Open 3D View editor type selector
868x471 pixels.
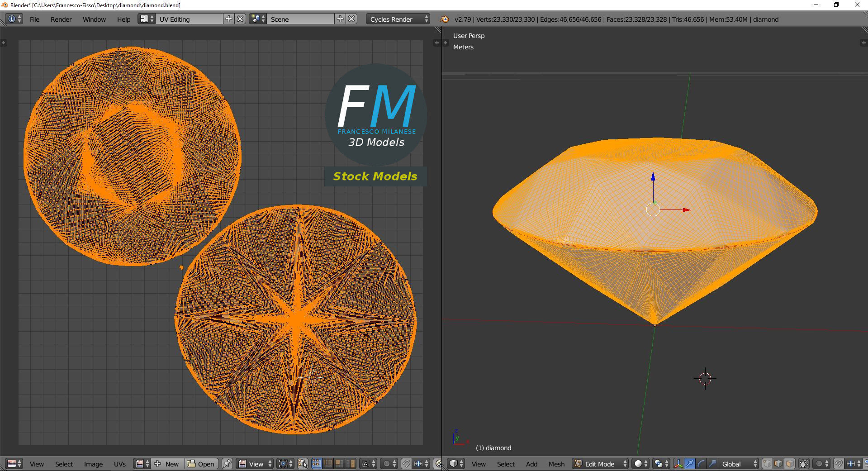[456, 464]
